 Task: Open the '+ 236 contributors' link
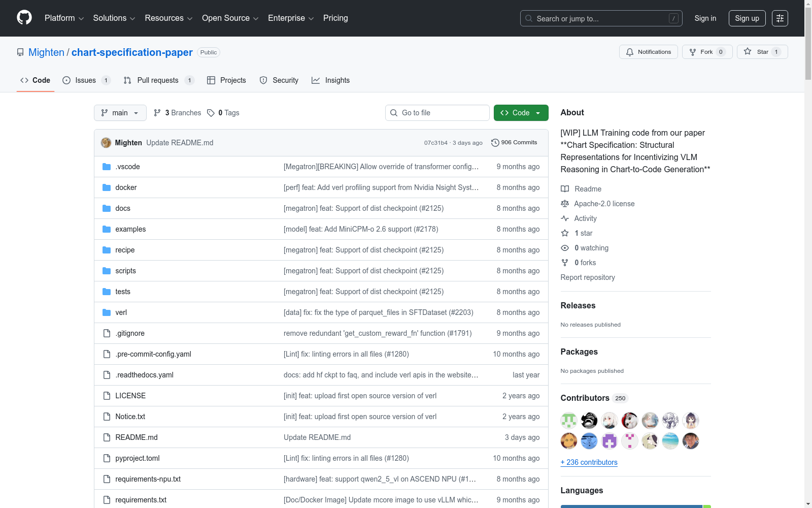click(x=589, y=462)
